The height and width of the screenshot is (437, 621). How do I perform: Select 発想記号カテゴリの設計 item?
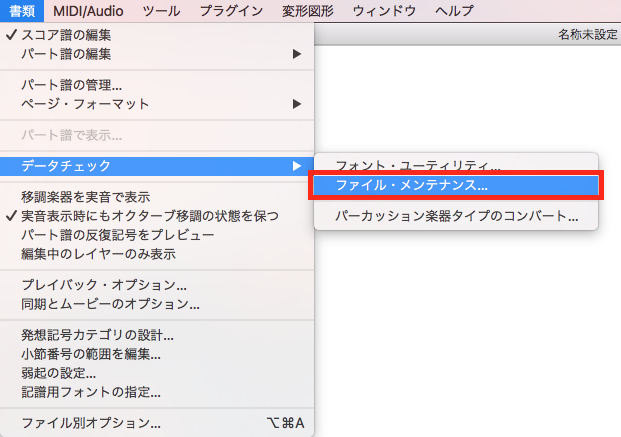(98, 334)
